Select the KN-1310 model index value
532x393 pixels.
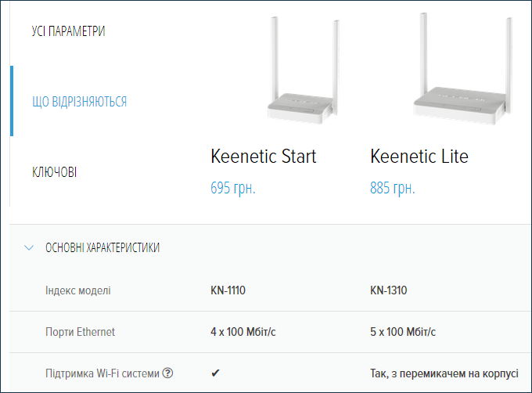pyautogui.click(x=389, y=290)
